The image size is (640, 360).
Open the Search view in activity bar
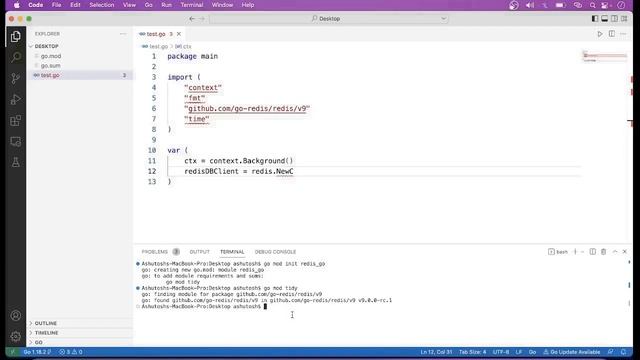click(16, 57)
